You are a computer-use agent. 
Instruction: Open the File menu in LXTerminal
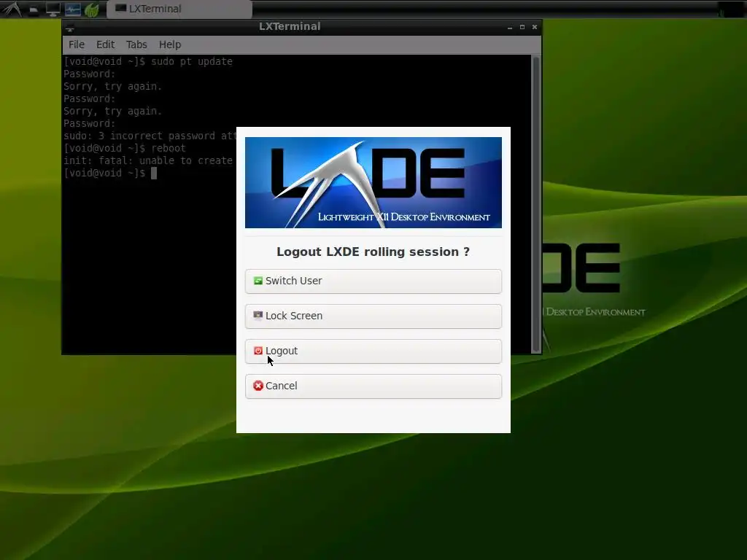pyautogui.click(x=76, y=44)
